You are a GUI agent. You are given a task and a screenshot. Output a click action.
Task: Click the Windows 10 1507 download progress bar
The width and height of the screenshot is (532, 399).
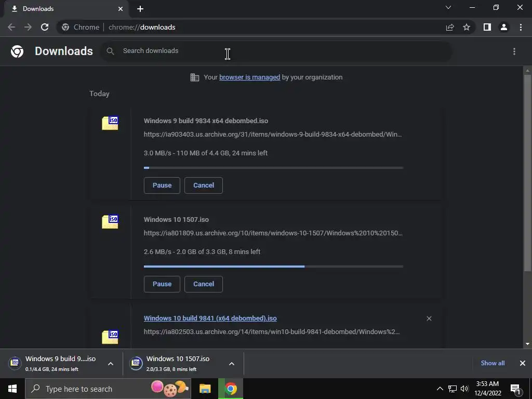pyautogui.click(x=273, y=267)
